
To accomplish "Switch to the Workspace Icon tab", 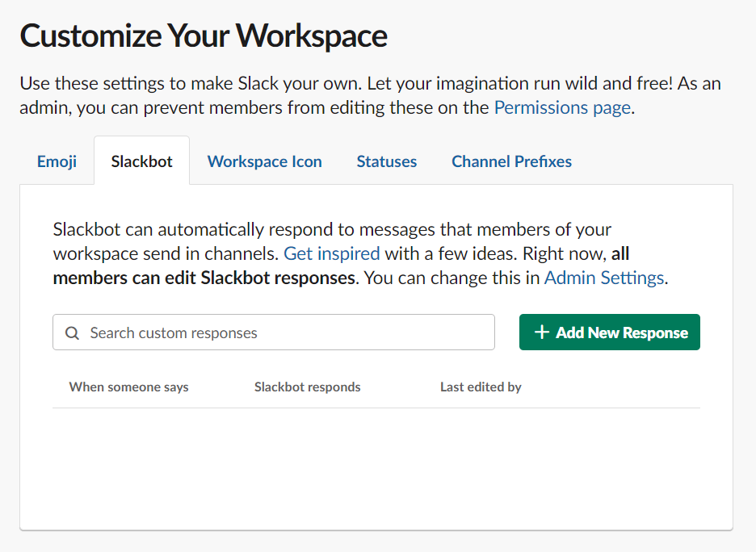I will (x=265, y=161).
